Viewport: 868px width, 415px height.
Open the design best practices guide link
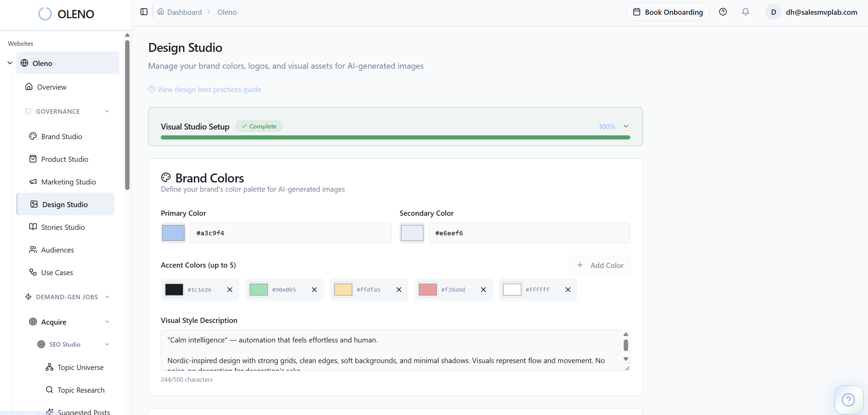click(x=209, y=89)
